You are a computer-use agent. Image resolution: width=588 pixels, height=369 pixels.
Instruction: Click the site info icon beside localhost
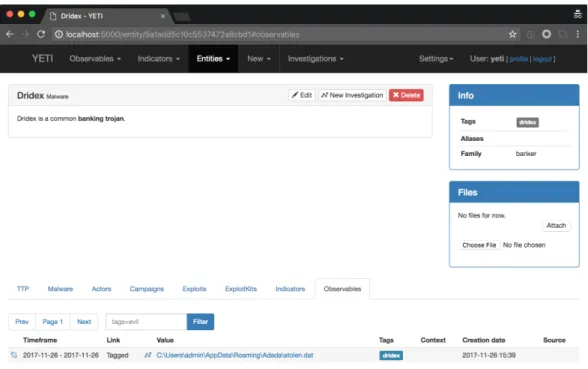pos(59,34)
